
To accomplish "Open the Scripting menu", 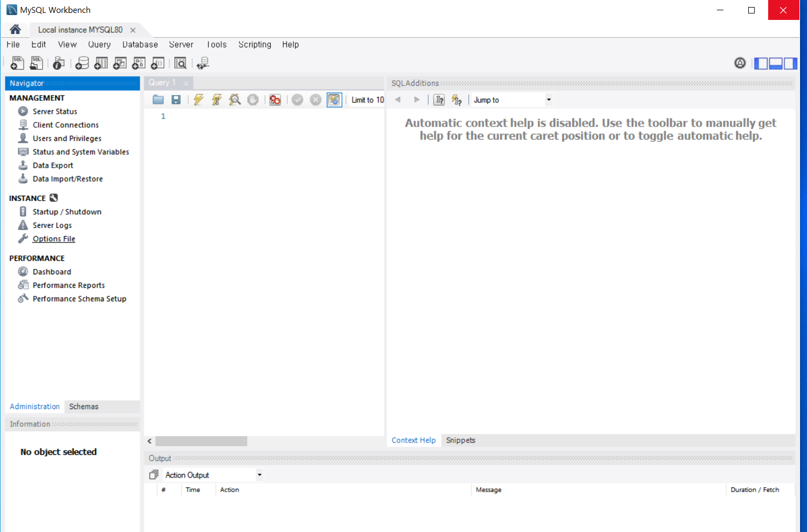I will [255, 45].
